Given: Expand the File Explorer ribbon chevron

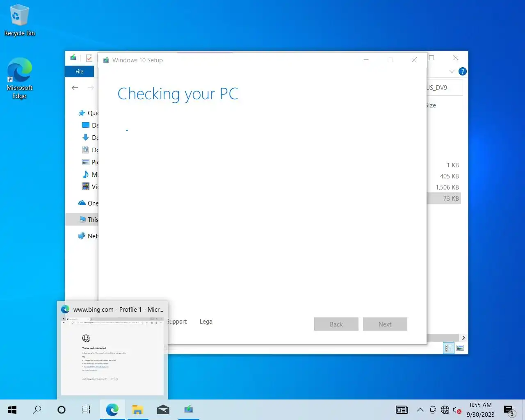Looking at the screenshot, I should tap(452, 71).
